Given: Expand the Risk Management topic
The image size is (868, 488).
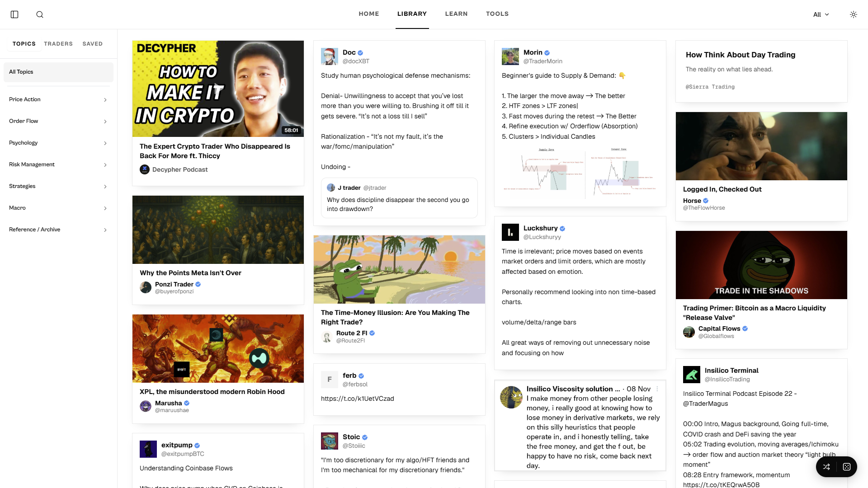Looking at the screenshot, I should pos(58,164).
